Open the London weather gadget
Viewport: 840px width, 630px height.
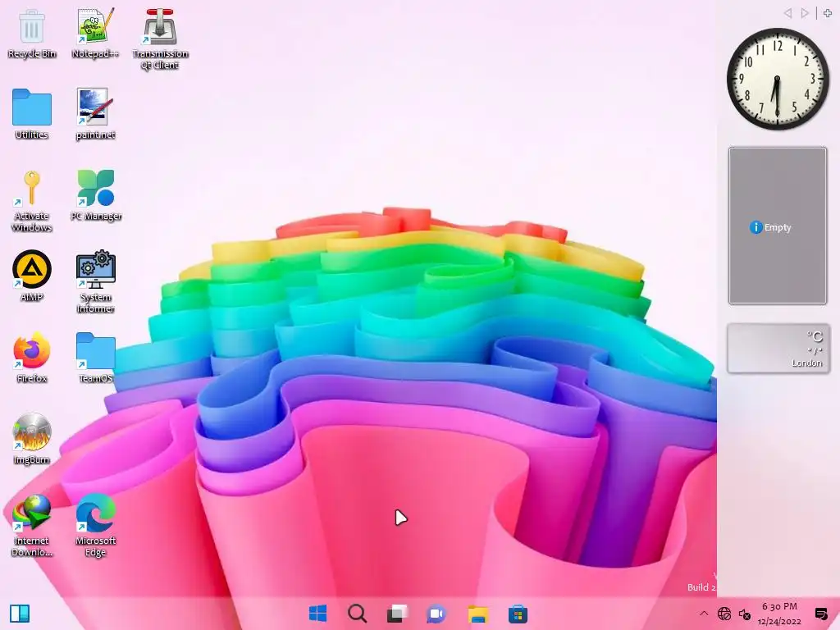[x=778, y=348]
